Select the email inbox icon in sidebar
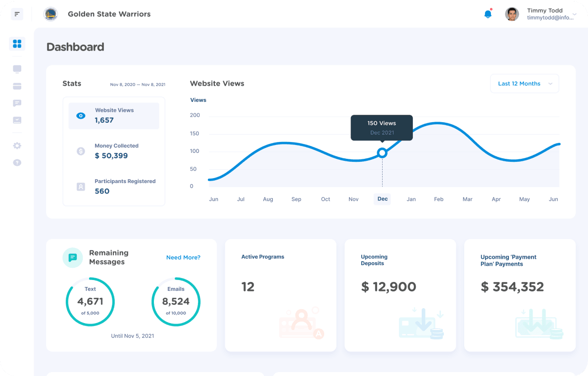This screenshot has height=376, width=588. tap(17, 120)
